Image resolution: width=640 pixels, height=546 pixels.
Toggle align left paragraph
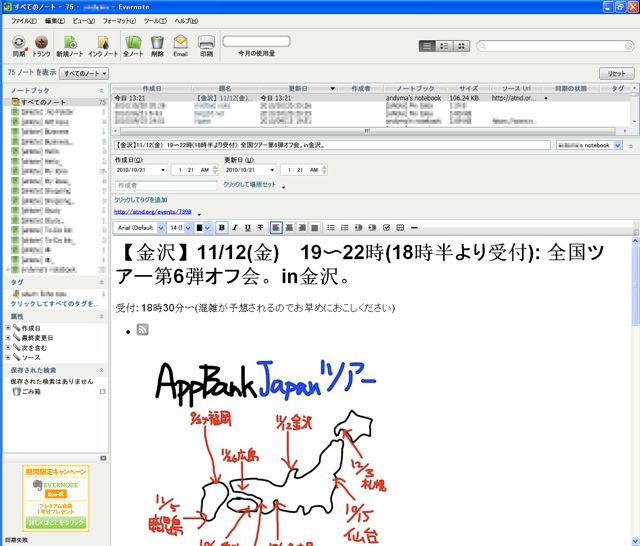276,228
